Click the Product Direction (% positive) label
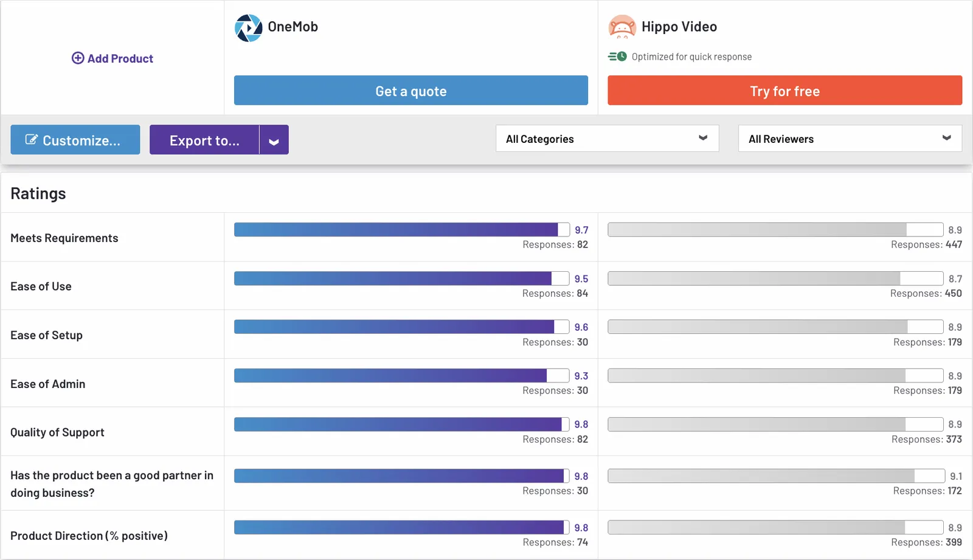Viewport: 973px width, 560px height. pyautogui.click(x=89, y=536)
